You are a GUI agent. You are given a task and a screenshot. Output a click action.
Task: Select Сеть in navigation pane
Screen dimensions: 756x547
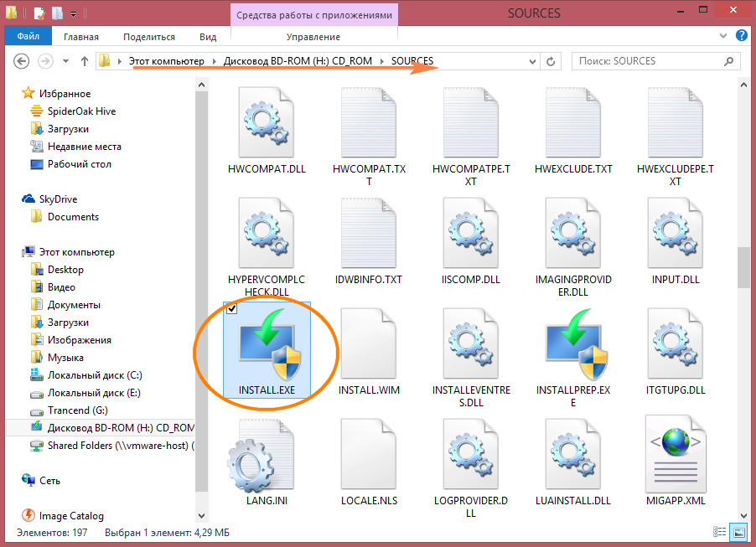[40, 481]
